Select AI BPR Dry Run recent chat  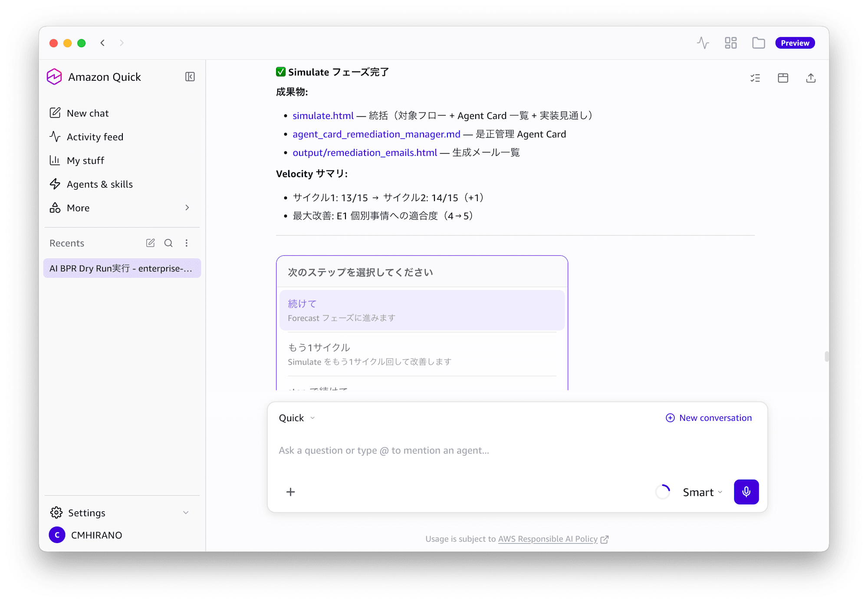tap(122, 268)
